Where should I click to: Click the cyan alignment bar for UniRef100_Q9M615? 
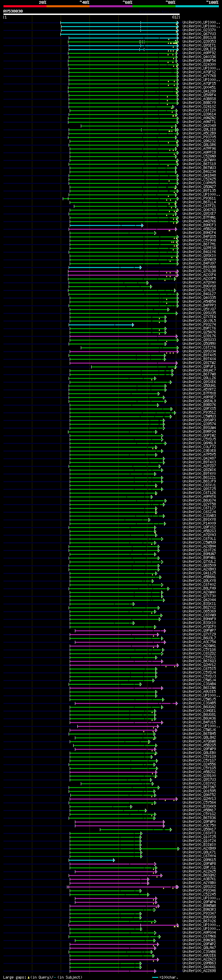pyautogui.click(x=92, y=860)
